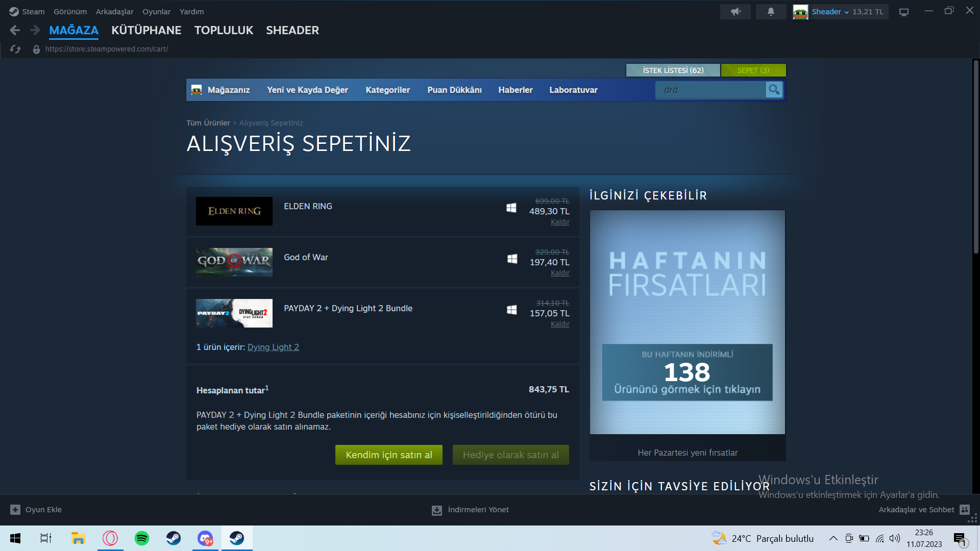Show hidden system tray icons chevron
Image resolution: width=980 pixels, height=551 pixels.
pos(833,538)
